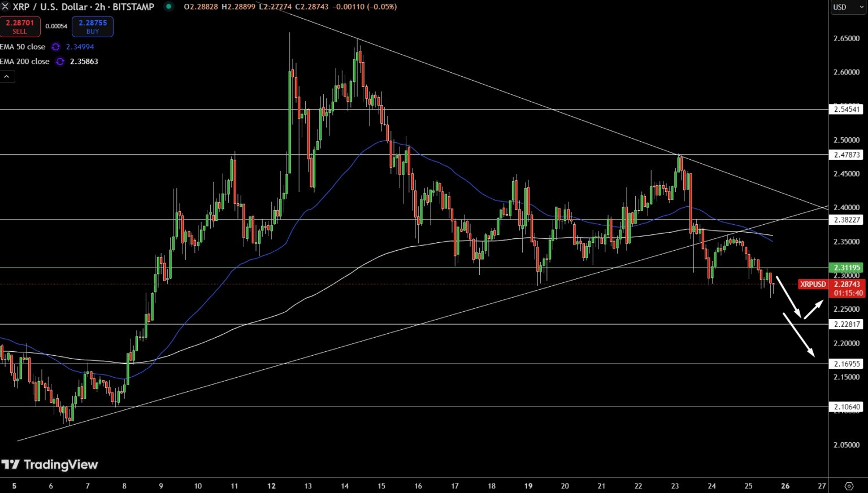Viewport: 868px width, 493px height.
Task: Toggle the EMA 200 close indicator row
Action: (x=25, y=62)
